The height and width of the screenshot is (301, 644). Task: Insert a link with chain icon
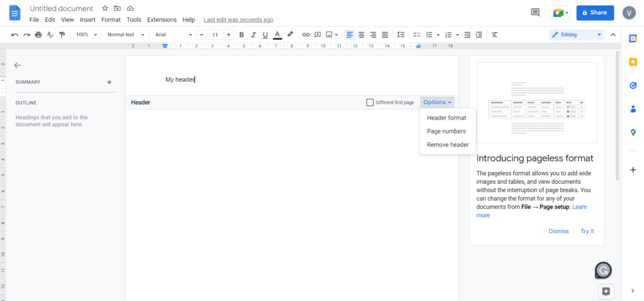pyautogui.click(x=306, y=35)
